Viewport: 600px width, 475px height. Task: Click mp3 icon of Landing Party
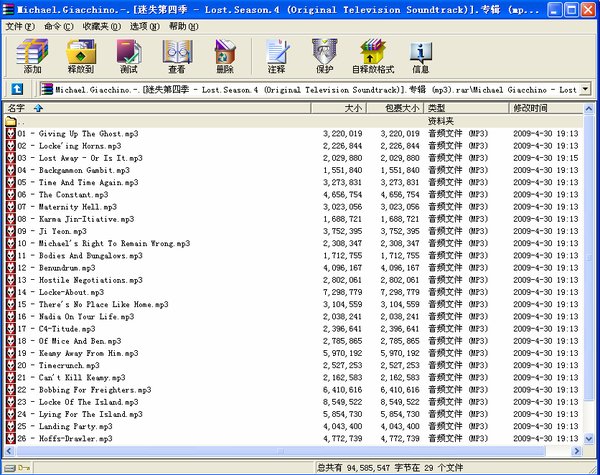(11, 426)
